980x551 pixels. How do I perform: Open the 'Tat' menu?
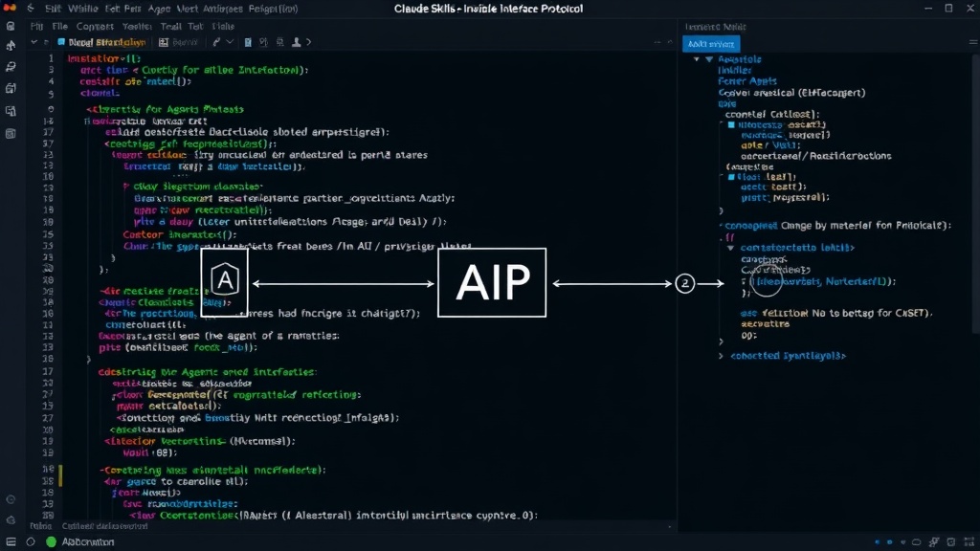pyautogui.click(x=195, y=26)
